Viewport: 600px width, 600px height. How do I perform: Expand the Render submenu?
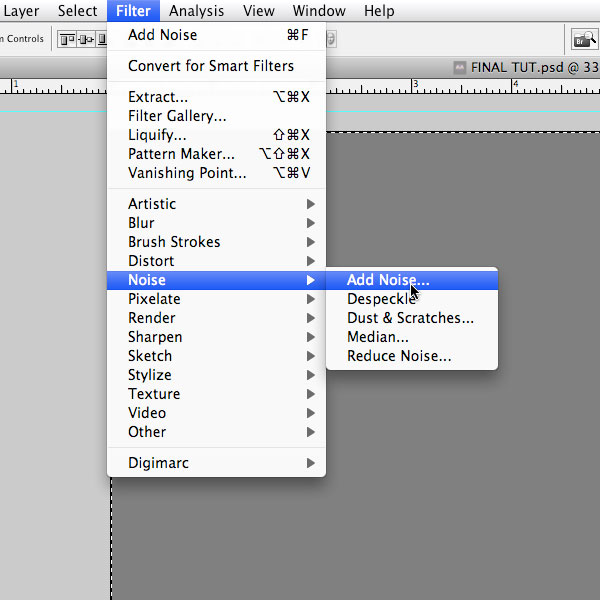[x=217, y=318]
